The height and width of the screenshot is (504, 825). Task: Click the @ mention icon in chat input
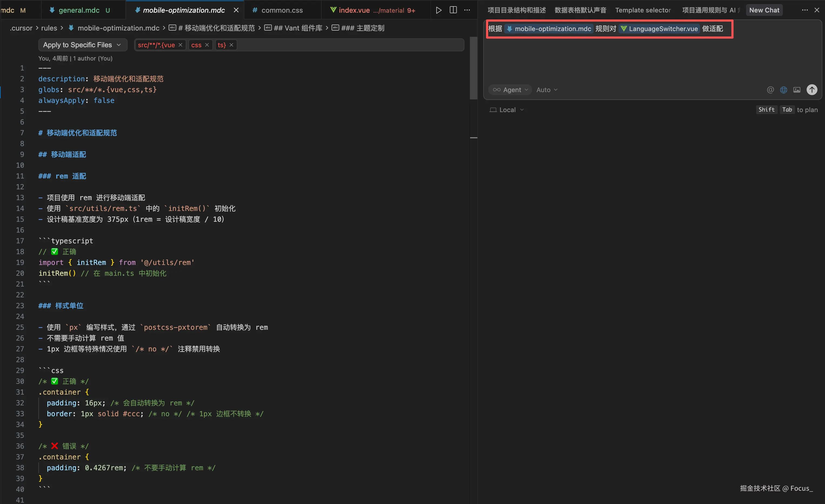[770, 90]
